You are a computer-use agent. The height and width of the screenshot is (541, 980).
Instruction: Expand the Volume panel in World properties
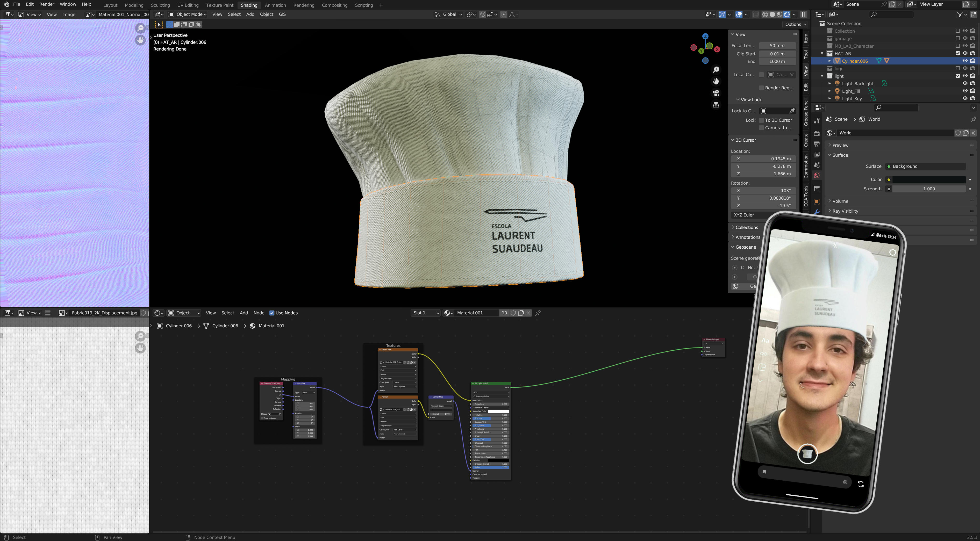click(x=840, y=201)
